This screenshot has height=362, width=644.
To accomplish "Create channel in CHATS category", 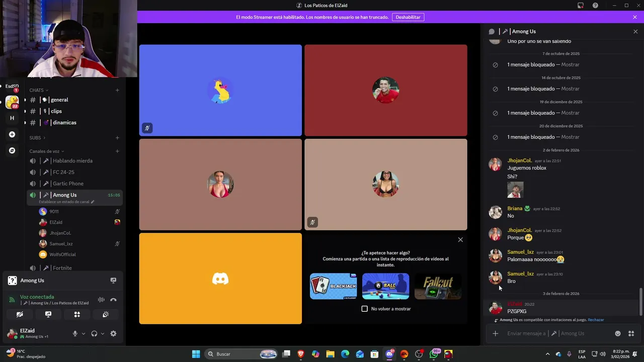I will [x=117, y=90].
